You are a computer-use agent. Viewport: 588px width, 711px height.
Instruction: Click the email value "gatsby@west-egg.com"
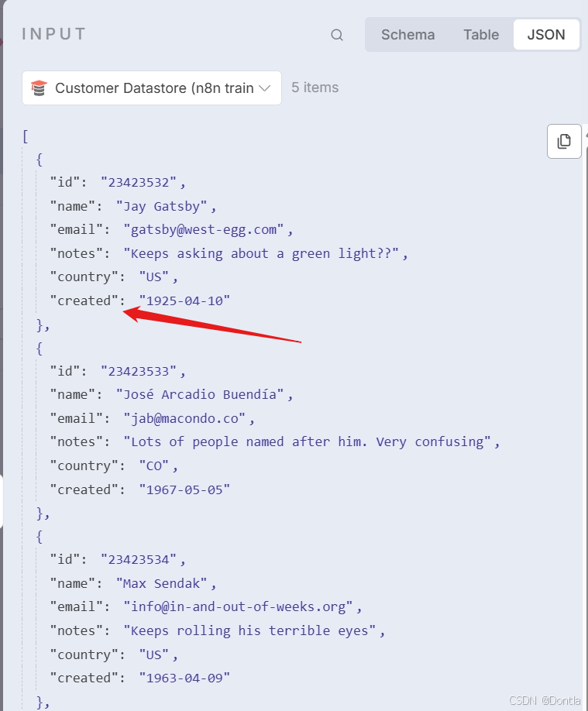[204, 229]
